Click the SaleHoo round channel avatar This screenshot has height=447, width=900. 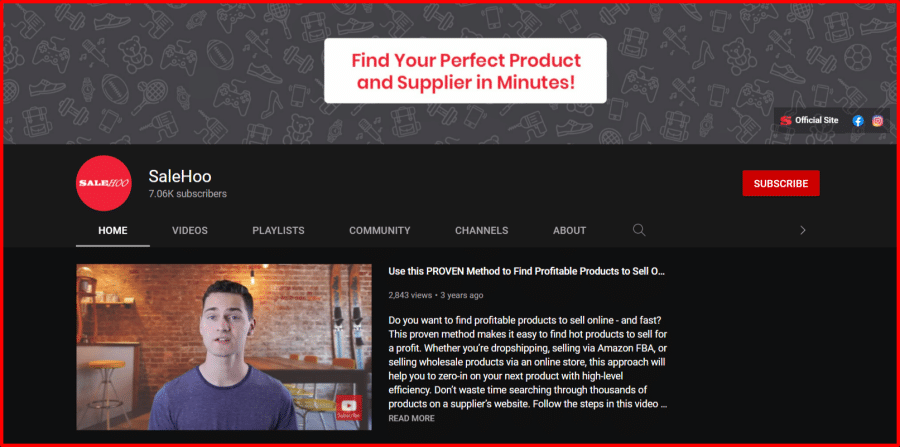tap(104, 183)
